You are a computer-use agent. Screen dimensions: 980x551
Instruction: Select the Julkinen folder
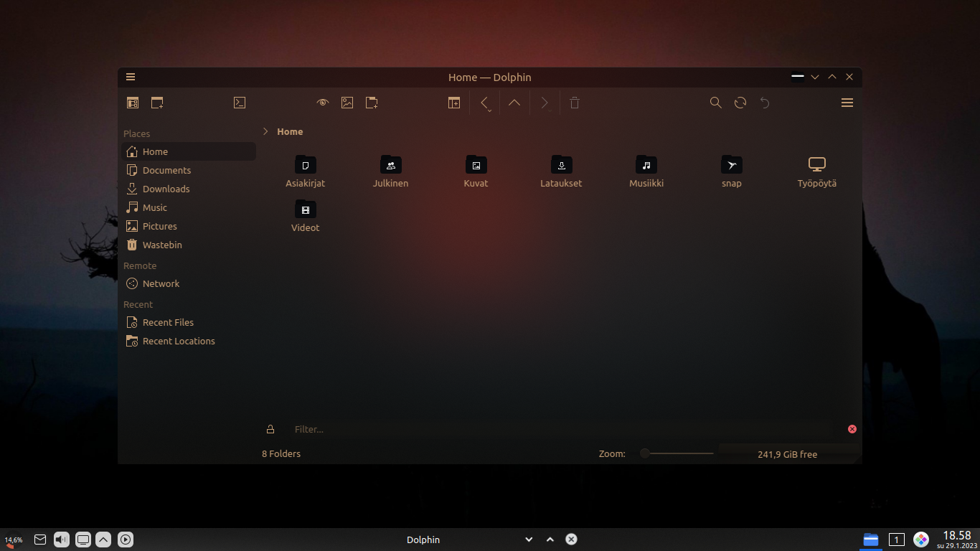[391, 171]
